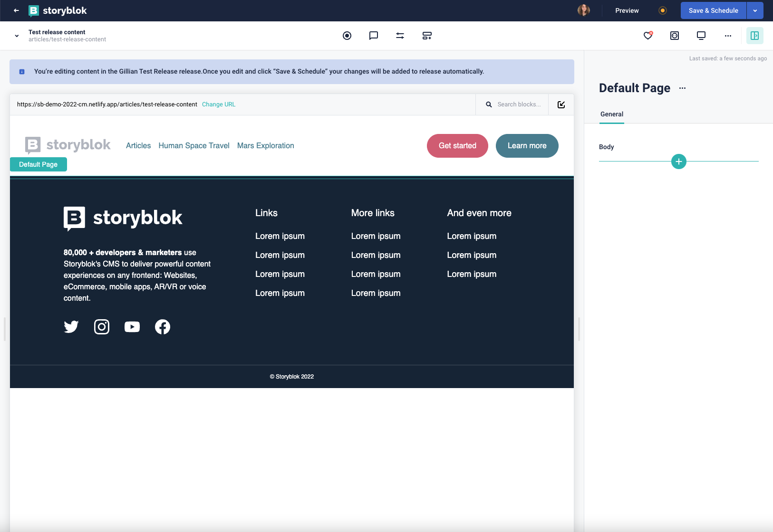Click the footer Storyblok logo
The image size is (773, 532).
[123, 218]
